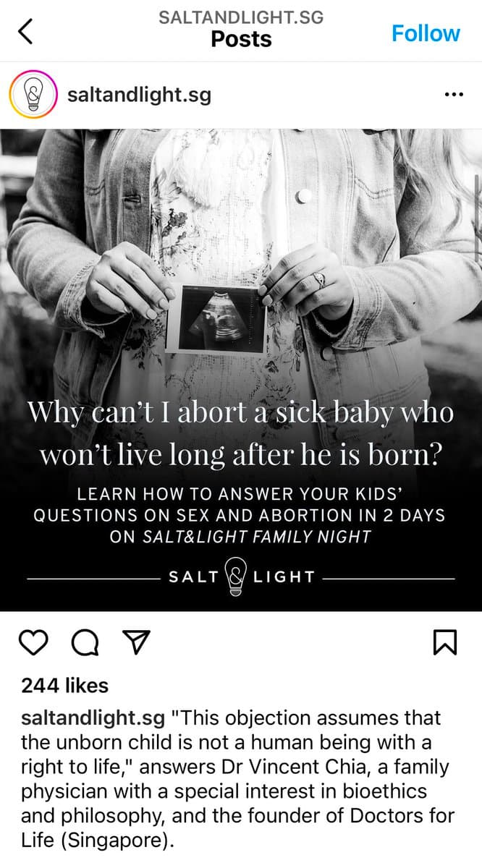Tap the back arrow icon
Screen dimensions: 482x868
coord(25,31)
